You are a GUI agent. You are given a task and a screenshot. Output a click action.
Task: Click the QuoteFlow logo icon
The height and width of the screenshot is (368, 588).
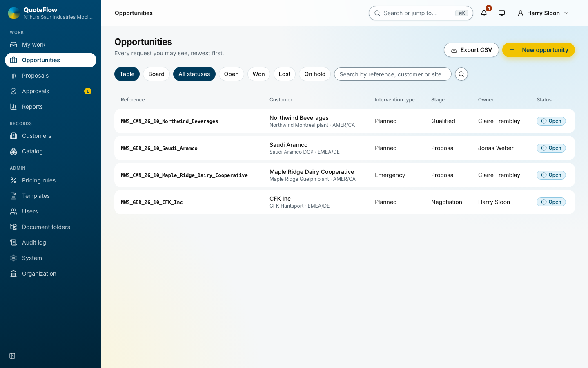[x=14, y=13]
